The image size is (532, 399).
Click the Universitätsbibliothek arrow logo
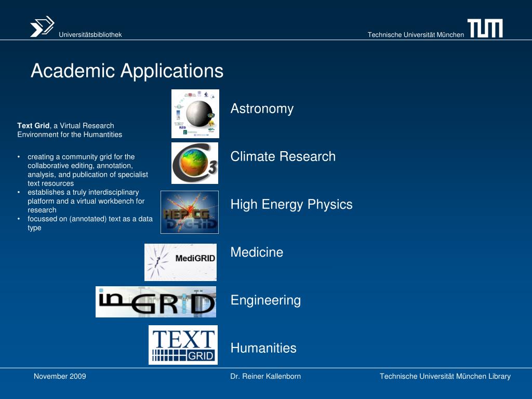pyautogui.click(x=43, y=26)
